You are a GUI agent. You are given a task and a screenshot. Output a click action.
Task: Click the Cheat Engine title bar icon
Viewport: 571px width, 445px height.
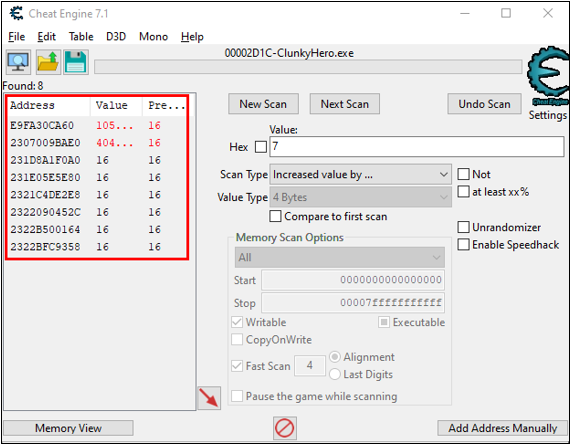coord(16,14)
